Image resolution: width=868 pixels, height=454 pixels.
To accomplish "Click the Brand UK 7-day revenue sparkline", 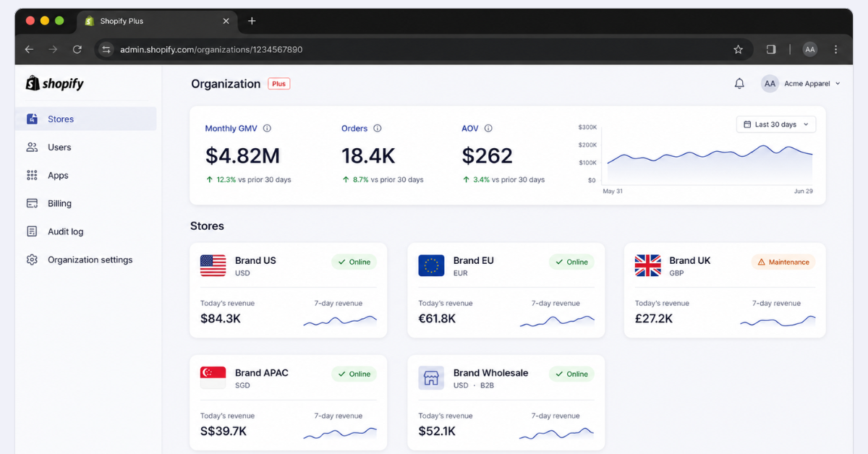I will [778, 321].
